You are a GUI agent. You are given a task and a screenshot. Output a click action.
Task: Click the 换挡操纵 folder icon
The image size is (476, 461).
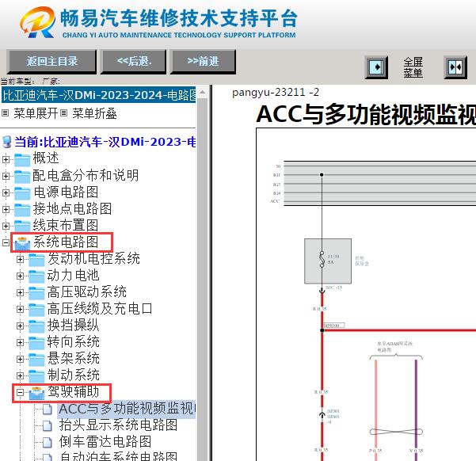36,326
